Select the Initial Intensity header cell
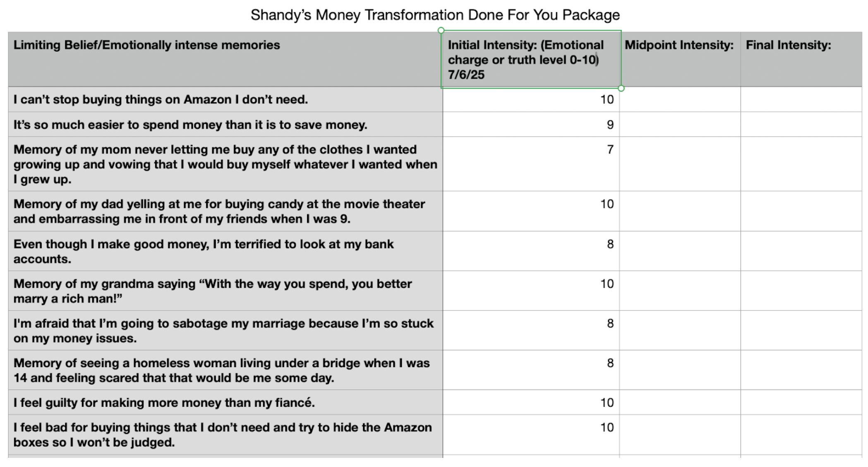This screenshot has height=467, width=868. click(x=531, y=59)
